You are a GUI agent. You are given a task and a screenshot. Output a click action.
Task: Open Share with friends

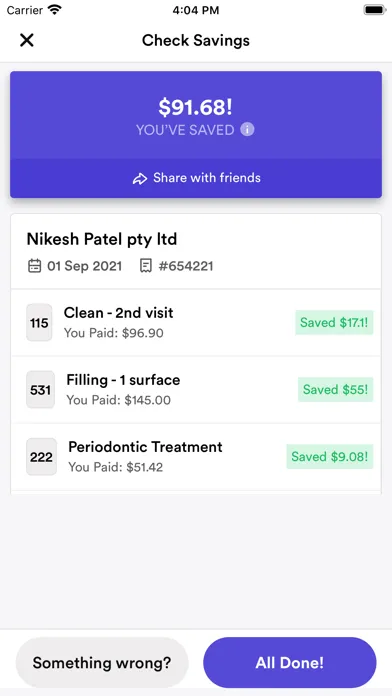(x=196, y=178)
